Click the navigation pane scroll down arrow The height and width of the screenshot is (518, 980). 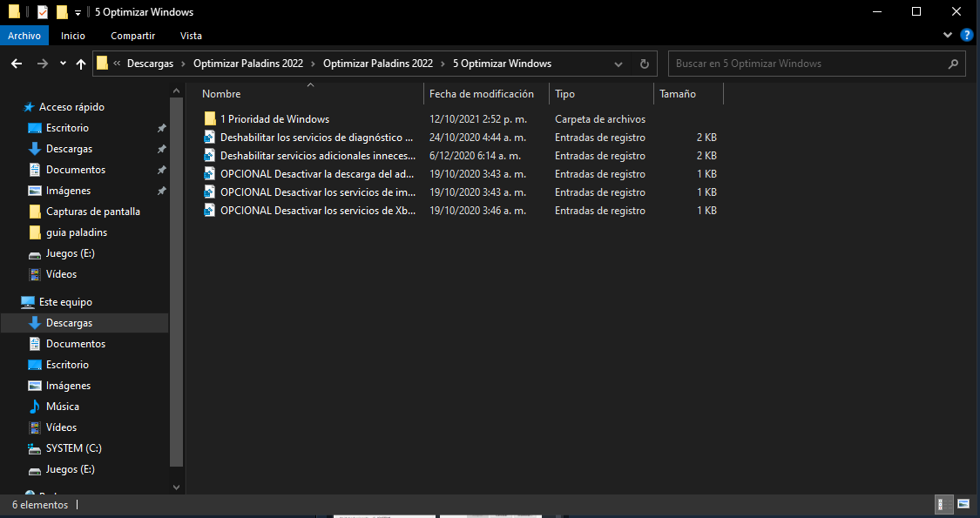tap(176, 488)
